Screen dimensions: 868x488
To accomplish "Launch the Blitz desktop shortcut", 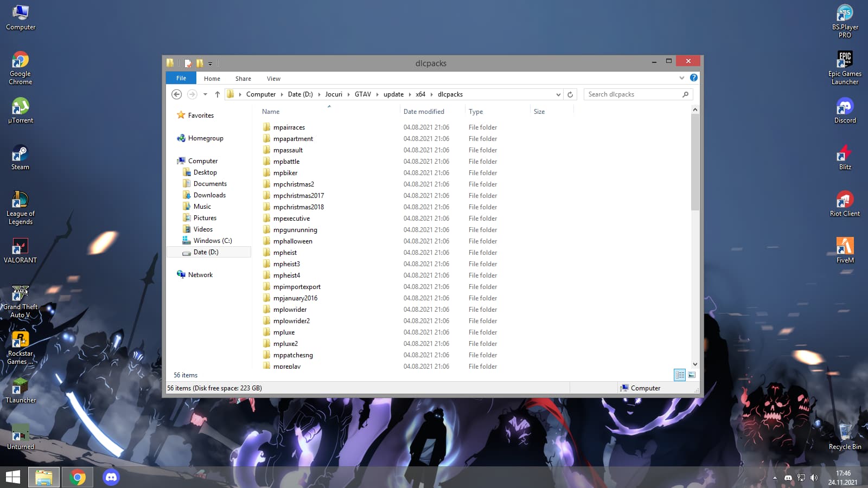I will pyautogui.click(x=845, y=157).
